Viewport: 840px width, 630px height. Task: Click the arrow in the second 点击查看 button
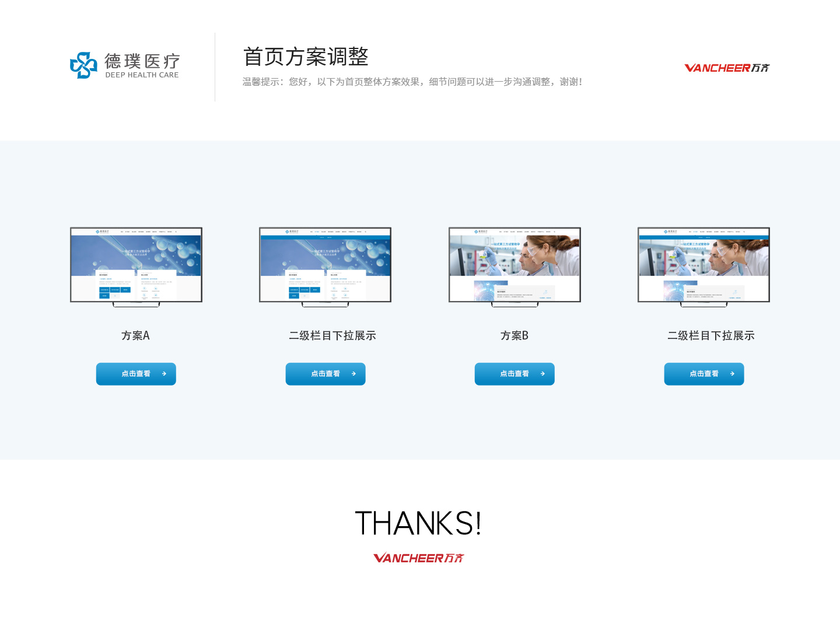tap(353, 374)
